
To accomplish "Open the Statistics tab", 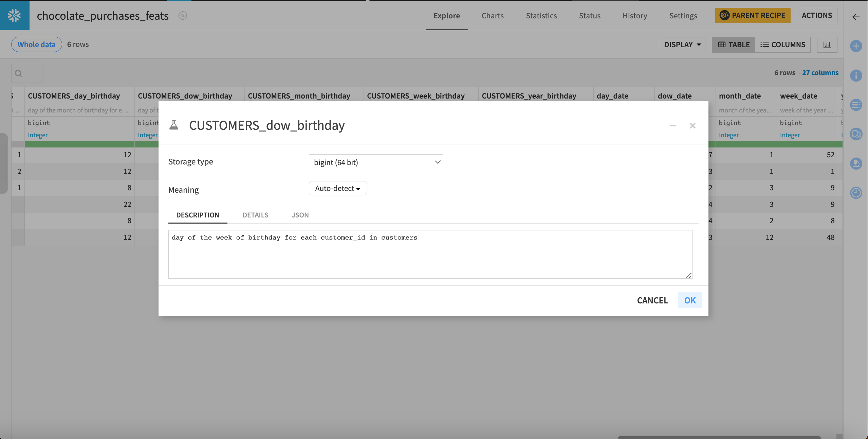I will pos(541,16).
